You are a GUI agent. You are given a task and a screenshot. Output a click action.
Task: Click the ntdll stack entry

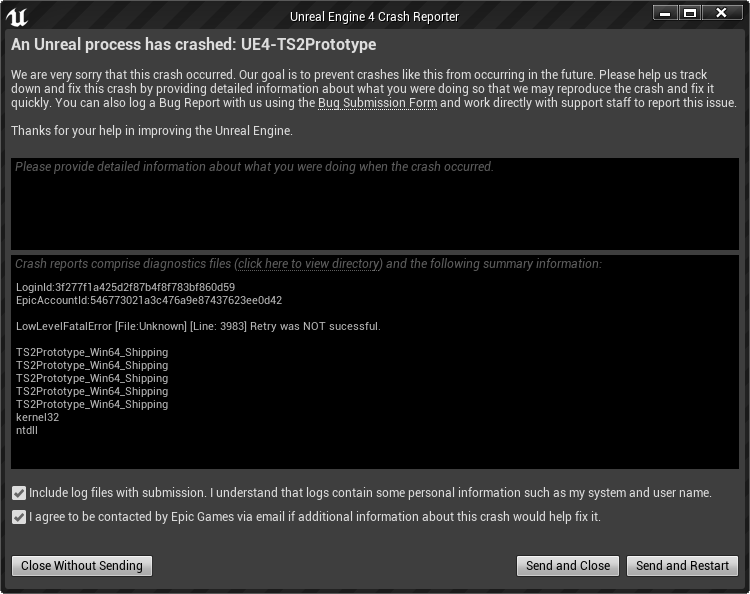[29, 430]
